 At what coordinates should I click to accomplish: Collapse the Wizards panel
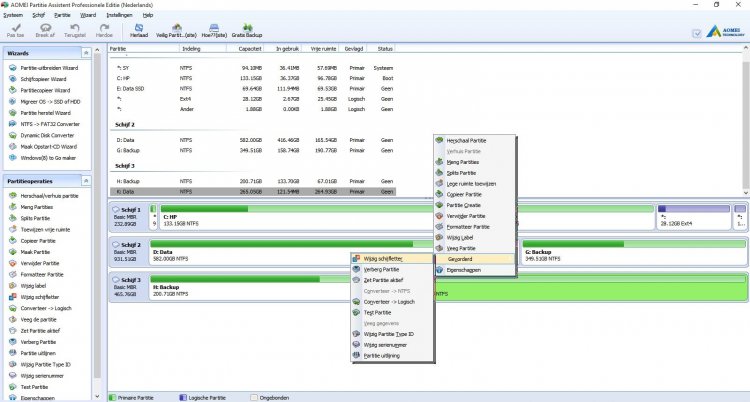click(86, 53)
